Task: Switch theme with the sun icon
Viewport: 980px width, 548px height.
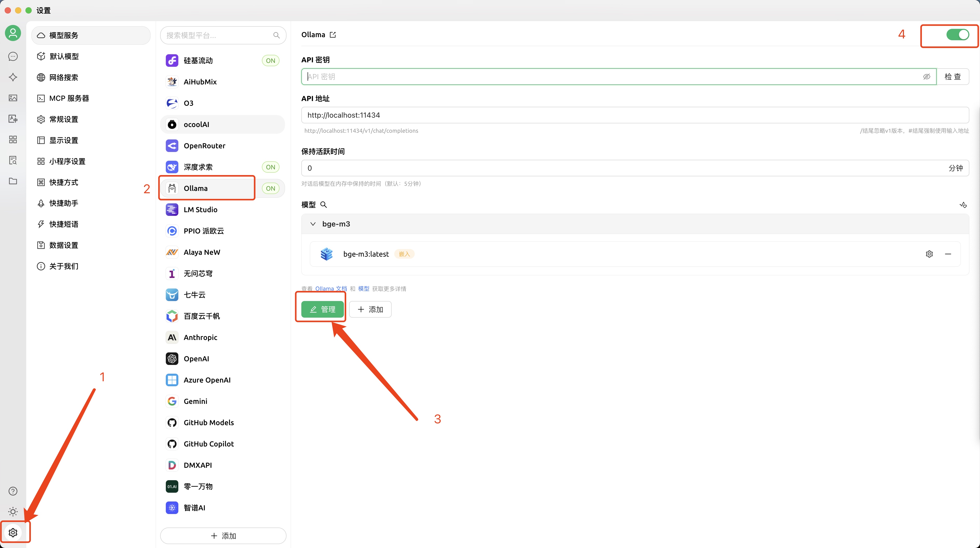Action: pyautogui.click(x=13, y=511)
